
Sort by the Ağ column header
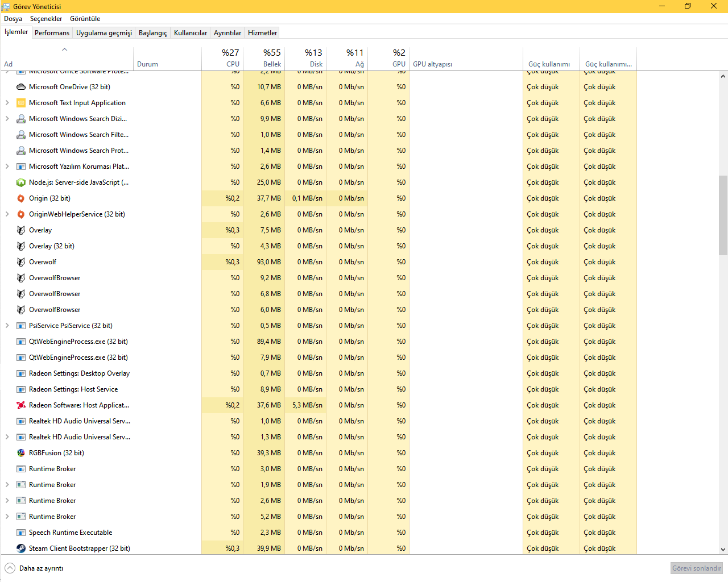(347, 57)
